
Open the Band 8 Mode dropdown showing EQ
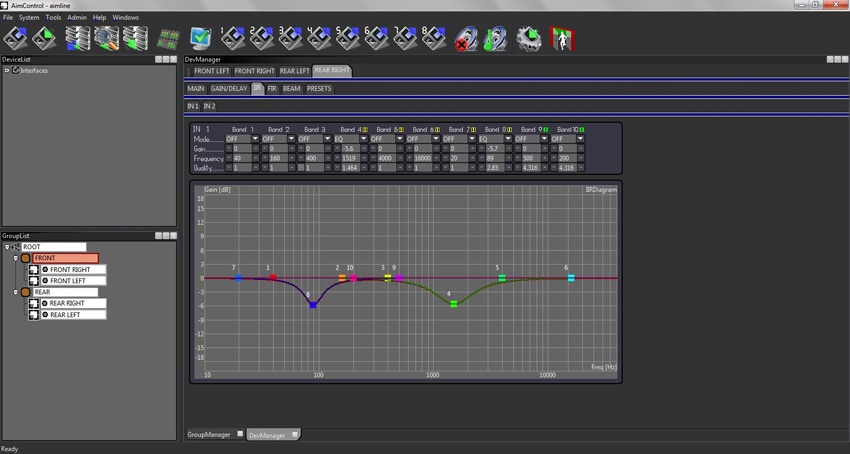pyautogui.click(x=508, y=139)
